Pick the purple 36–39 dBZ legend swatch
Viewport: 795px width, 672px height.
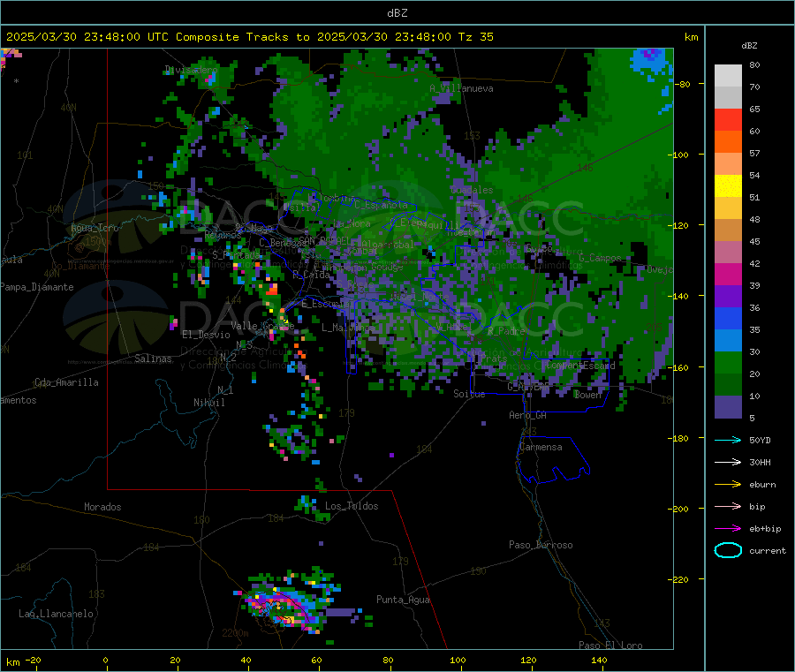click(728, 297)
